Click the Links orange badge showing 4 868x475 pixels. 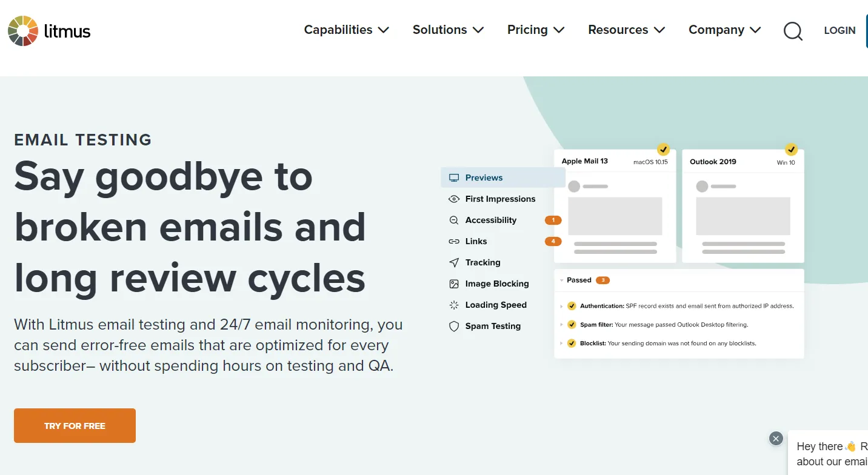(553, 241)
